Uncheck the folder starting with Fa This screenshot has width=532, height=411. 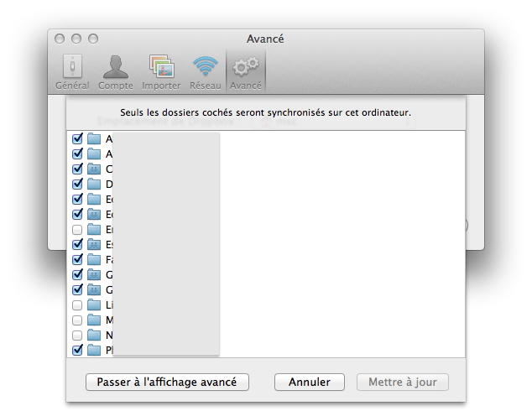(x=78, y=260)
